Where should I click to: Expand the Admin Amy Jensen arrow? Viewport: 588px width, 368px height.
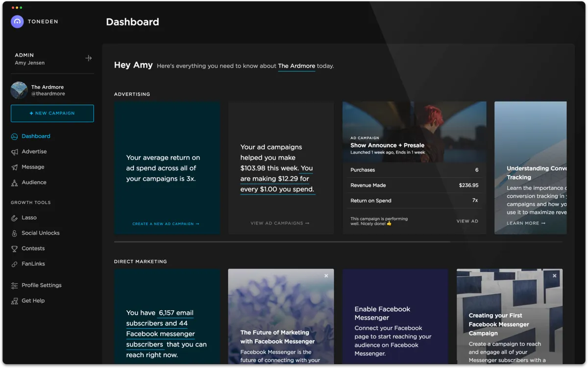point(89,58)
